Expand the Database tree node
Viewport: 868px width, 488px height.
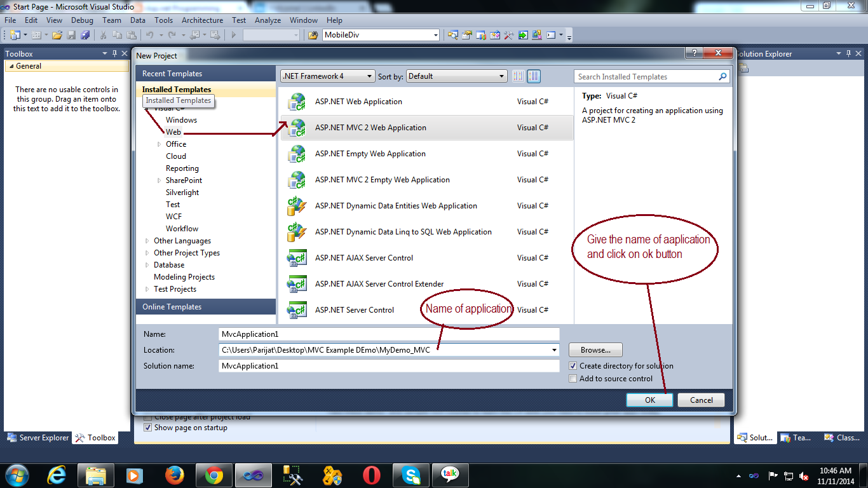(147, 265)
